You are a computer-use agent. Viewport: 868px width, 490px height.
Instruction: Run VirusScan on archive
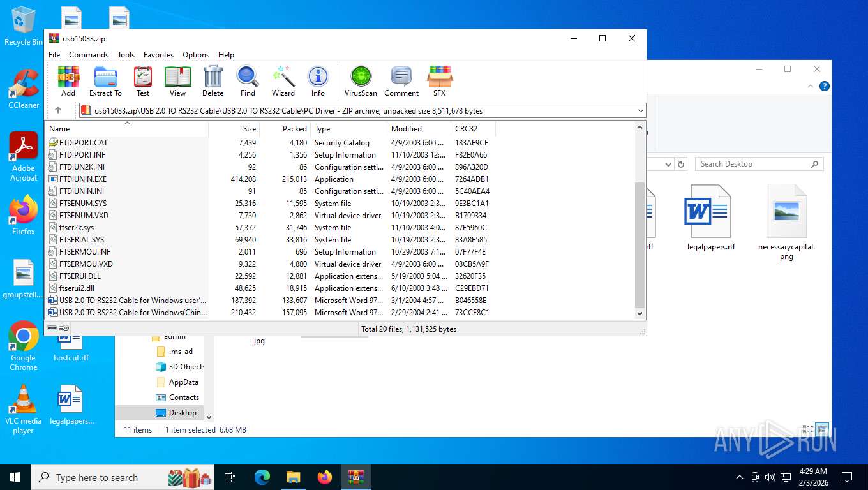coord(361,81)
